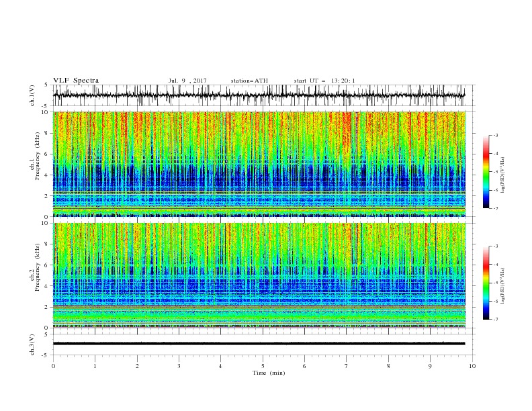
Task: Click time axis tick label "7"
Action: [347, 366]
